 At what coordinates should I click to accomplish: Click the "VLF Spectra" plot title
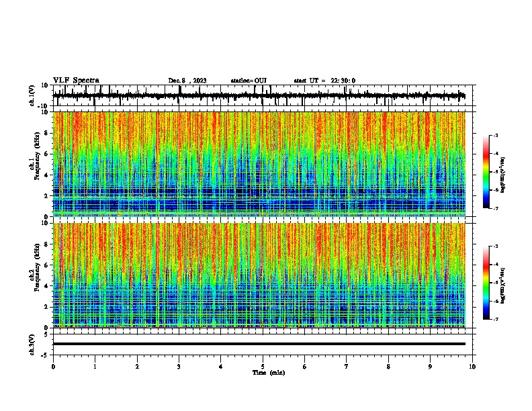pos(76,81)
